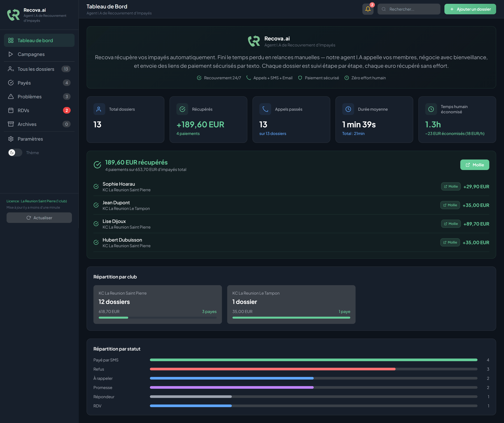Click the Appels + SMS + Email phone icon
Screen dimensions: 504x423
pyautogui.click(x=249, y=78)
